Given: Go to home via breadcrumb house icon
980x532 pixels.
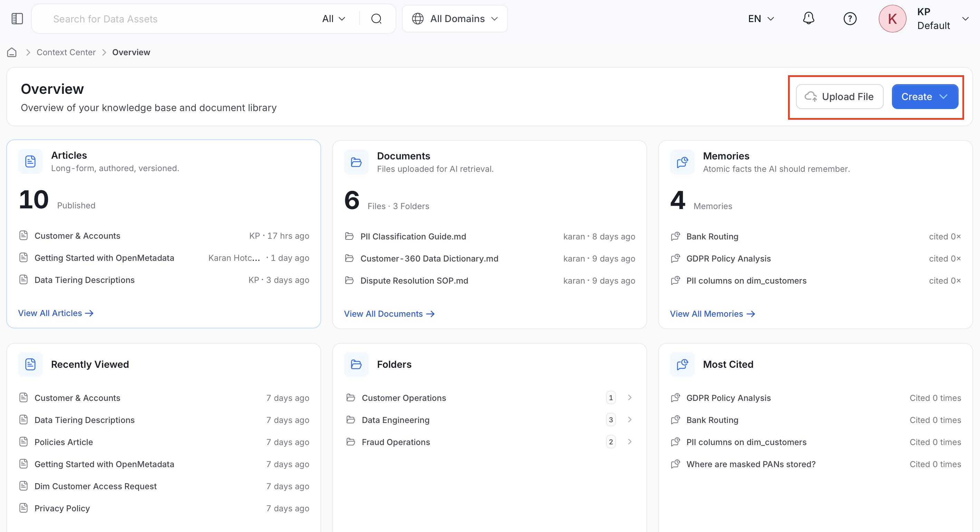Looking at the screenshot, I should 12,52.
